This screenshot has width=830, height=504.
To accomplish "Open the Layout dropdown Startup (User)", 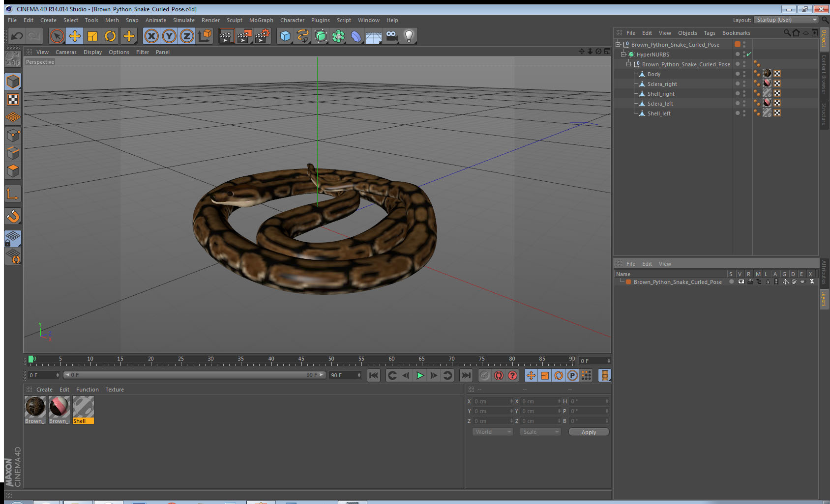I will click(x=787, y=20).
